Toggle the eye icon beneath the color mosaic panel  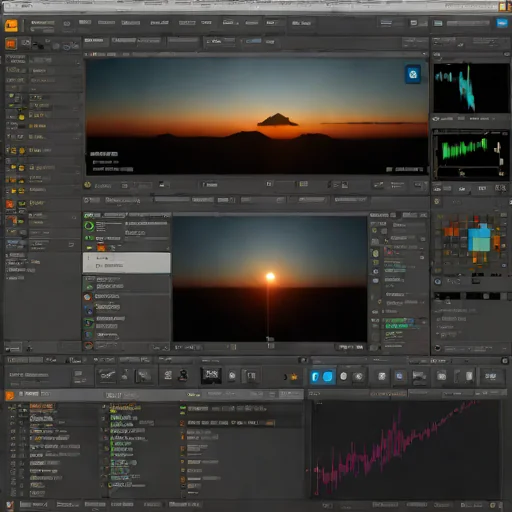[x=438, y=282]
